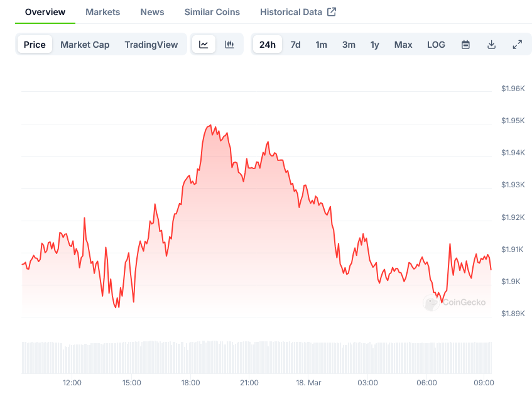
Task: Click the 18:00 time axis label
Action: click(x=190, y=383)
